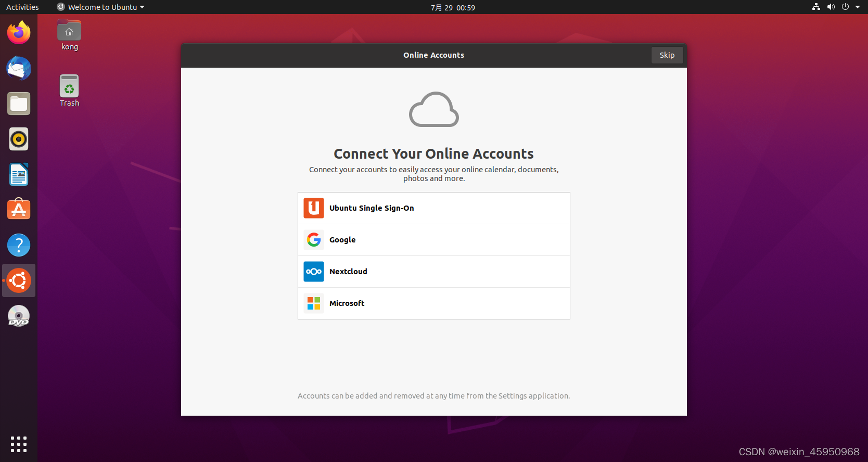Image resolution: width=868 pixels, height=462 pixels.
Task: Choose the Nextcloud account row
Action: [x=434, y=272]
